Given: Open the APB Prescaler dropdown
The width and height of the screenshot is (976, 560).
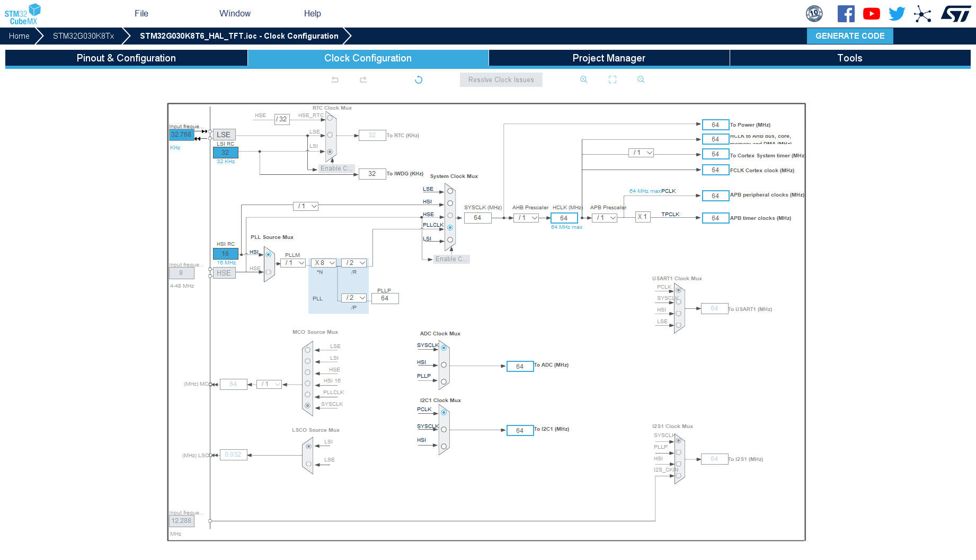Looking at the screenshot, I should click(605, 218).
